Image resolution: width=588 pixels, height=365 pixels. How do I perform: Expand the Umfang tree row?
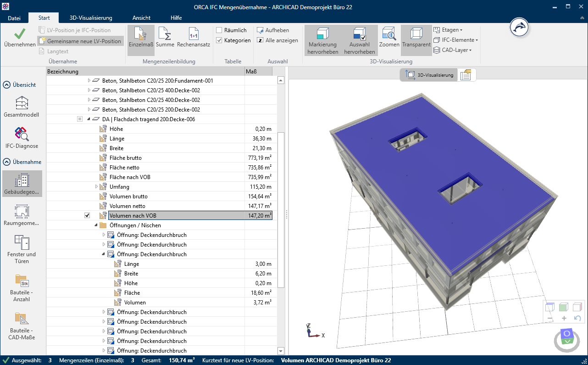pos(96,187)
